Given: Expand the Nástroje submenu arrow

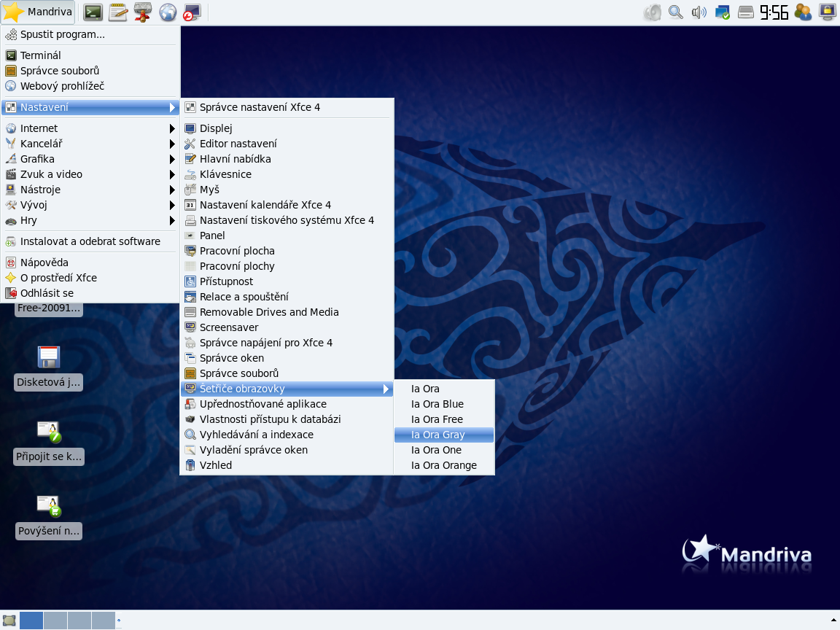Looking at the screenshot, I should 172,190.
